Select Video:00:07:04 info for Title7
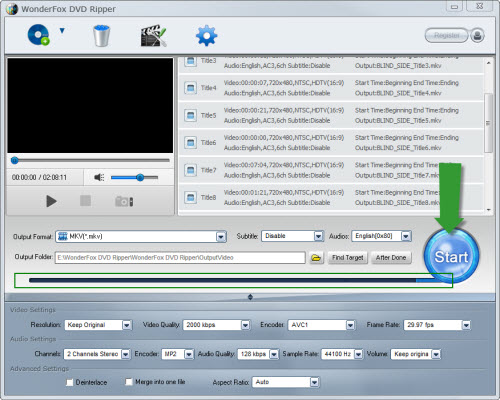Image resolution: width=500 pixels, height=400 pixels. point(284,165)
